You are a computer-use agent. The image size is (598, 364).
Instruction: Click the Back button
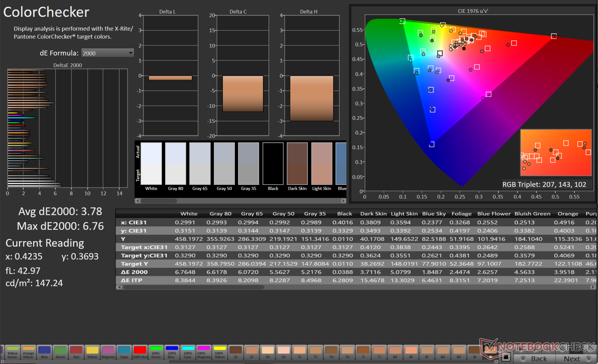[534, 359]
